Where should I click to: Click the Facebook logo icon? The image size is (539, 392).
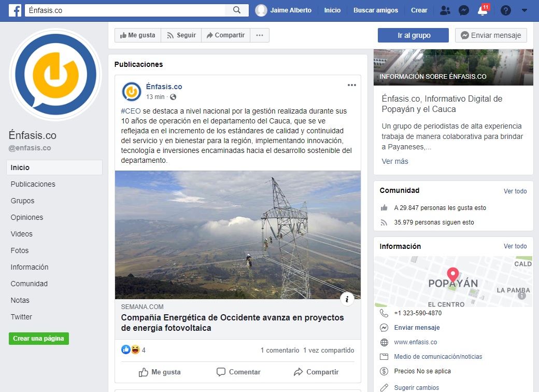click(15, 10)
